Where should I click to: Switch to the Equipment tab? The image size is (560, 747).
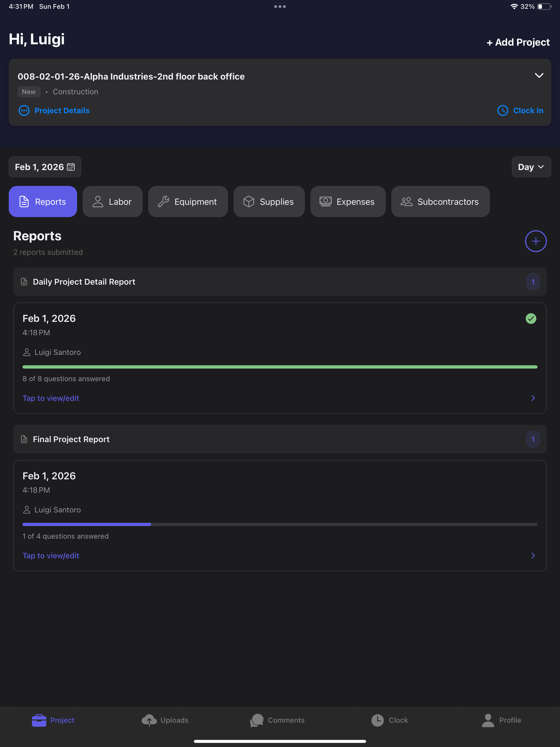point(188,202)
